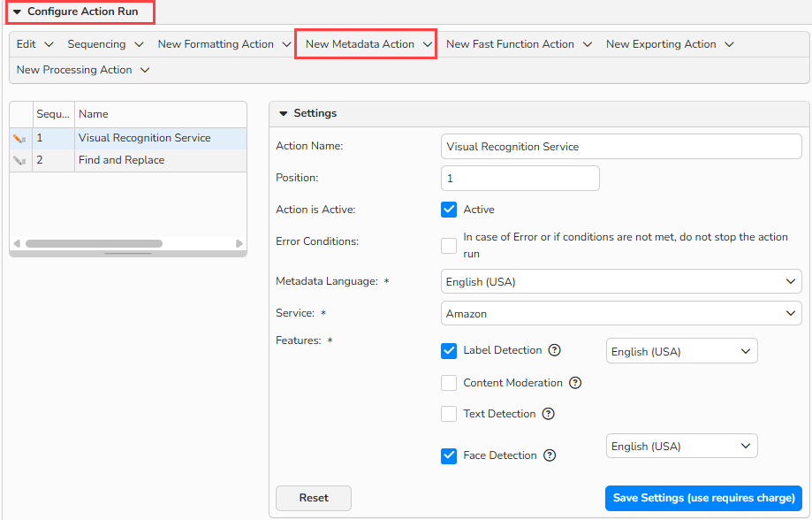The height and width of the screenshot is (520, 812).
Task: Click the Action Name input field
Action: (x=621, y=147)
